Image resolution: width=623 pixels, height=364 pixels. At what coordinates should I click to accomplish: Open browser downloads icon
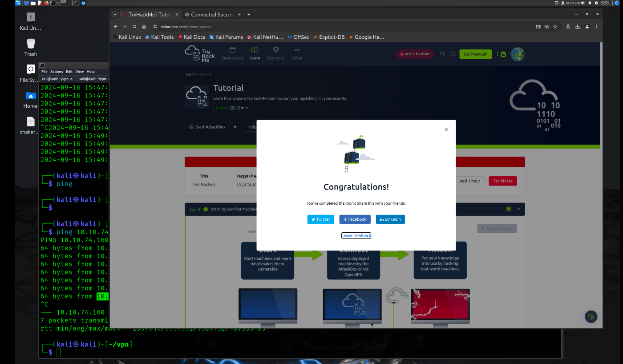(x=578, y=27)
